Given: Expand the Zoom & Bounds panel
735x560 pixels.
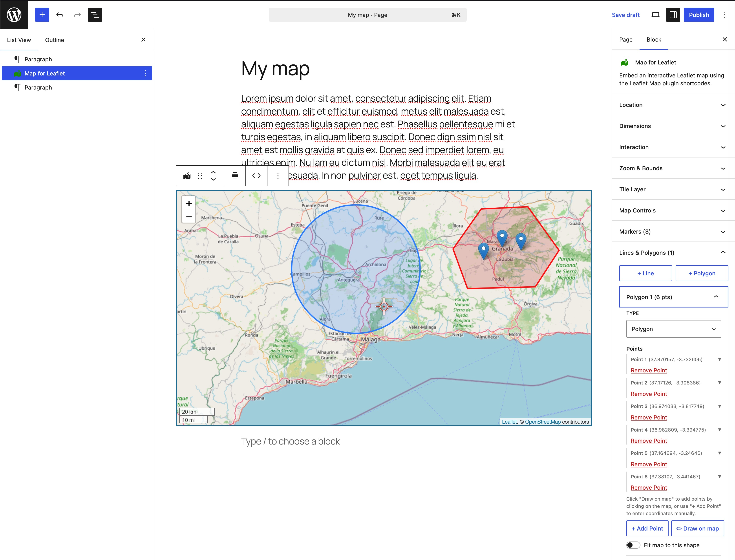Looking at the screenshot, I should (673, 168).
